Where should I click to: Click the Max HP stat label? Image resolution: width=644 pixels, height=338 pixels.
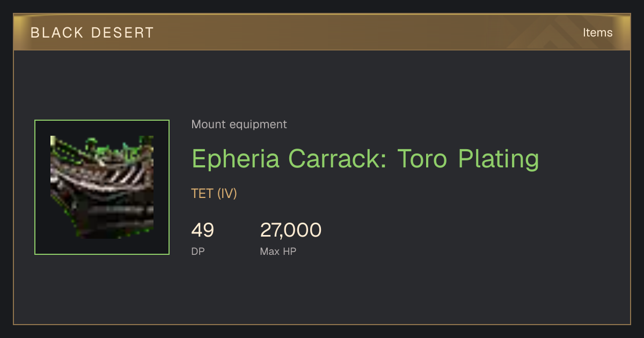[278, 251]
